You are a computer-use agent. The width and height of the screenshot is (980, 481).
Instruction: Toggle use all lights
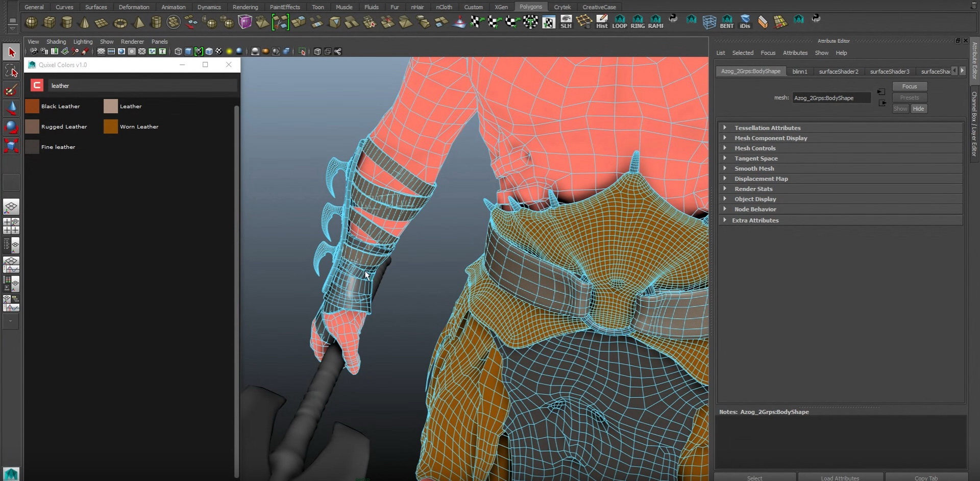[x=229, y=52]
